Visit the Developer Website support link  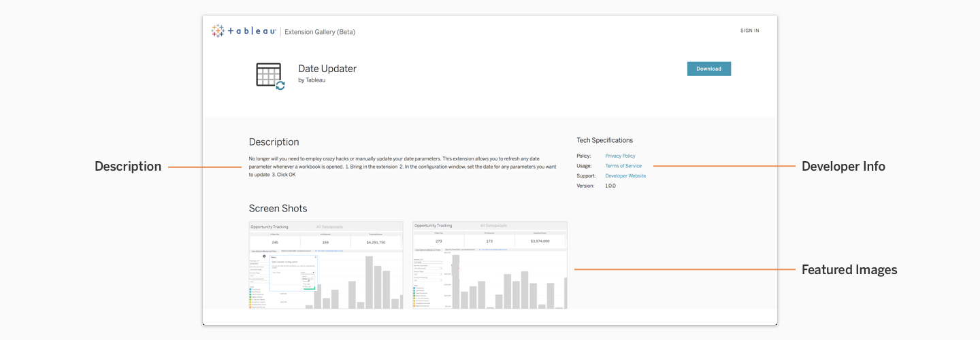click(625, 175)
